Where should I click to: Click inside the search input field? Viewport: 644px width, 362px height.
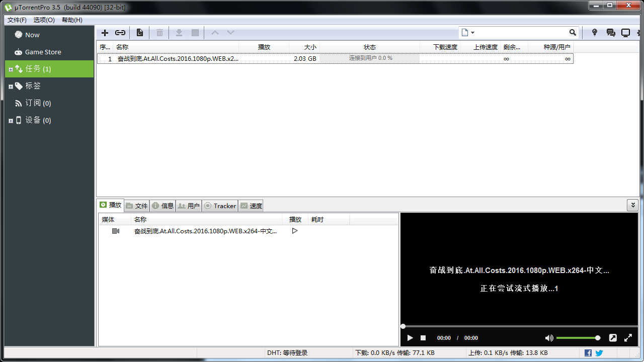point(522,33)
